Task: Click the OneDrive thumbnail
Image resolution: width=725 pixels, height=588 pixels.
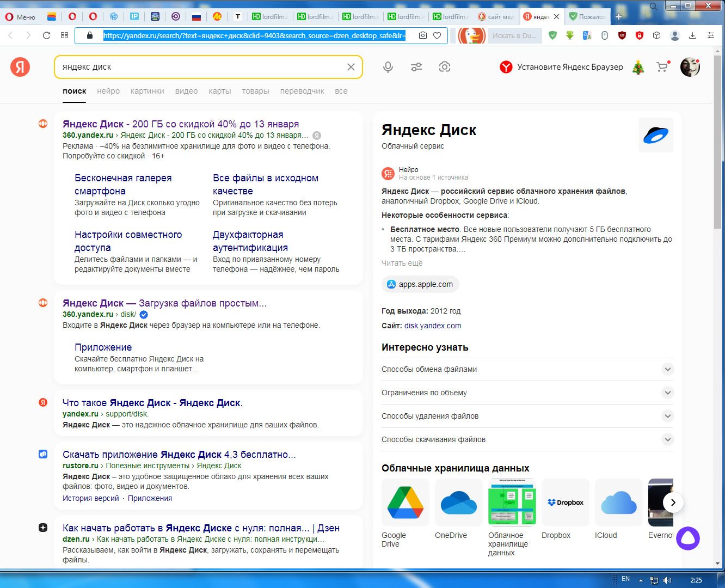Action: [459, 502]
